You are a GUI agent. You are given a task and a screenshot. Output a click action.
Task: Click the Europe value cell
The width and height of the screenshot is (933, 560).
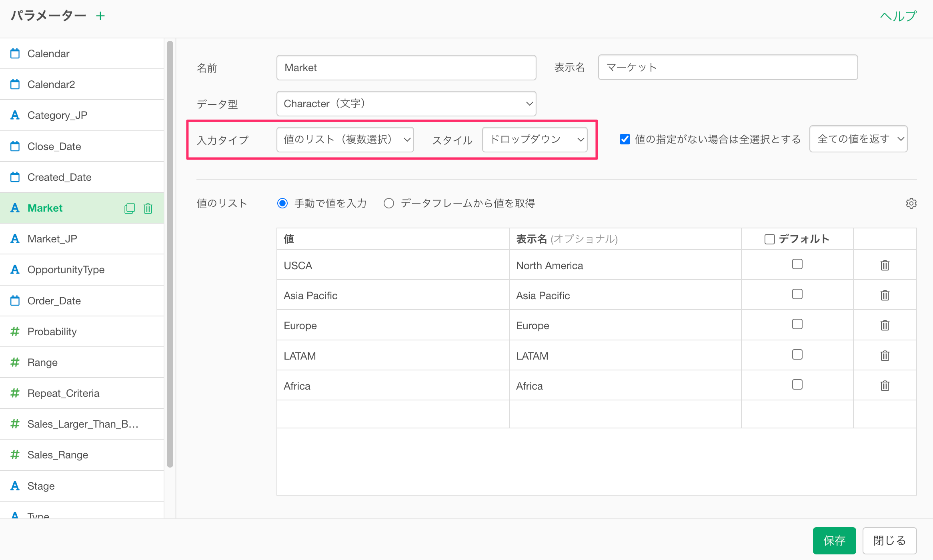[393, 325]
